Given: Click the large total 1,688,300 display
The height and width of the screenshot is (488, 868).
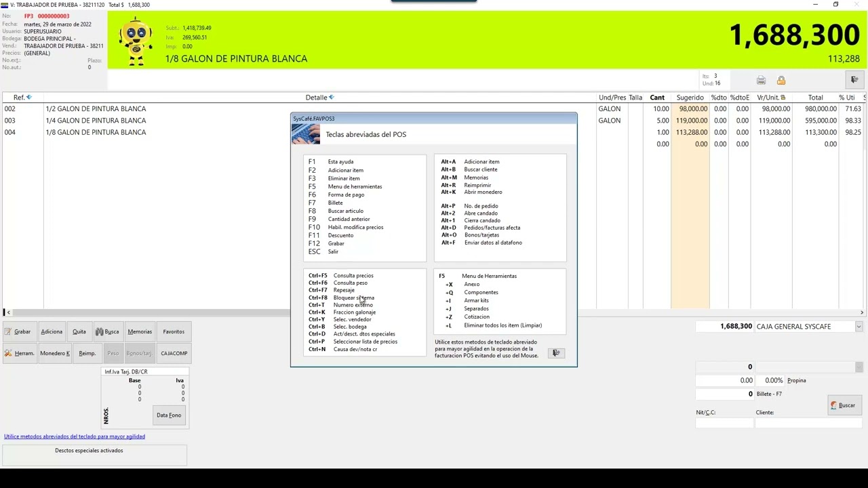Looking at the screenshot, I should [x=794, y=35].
